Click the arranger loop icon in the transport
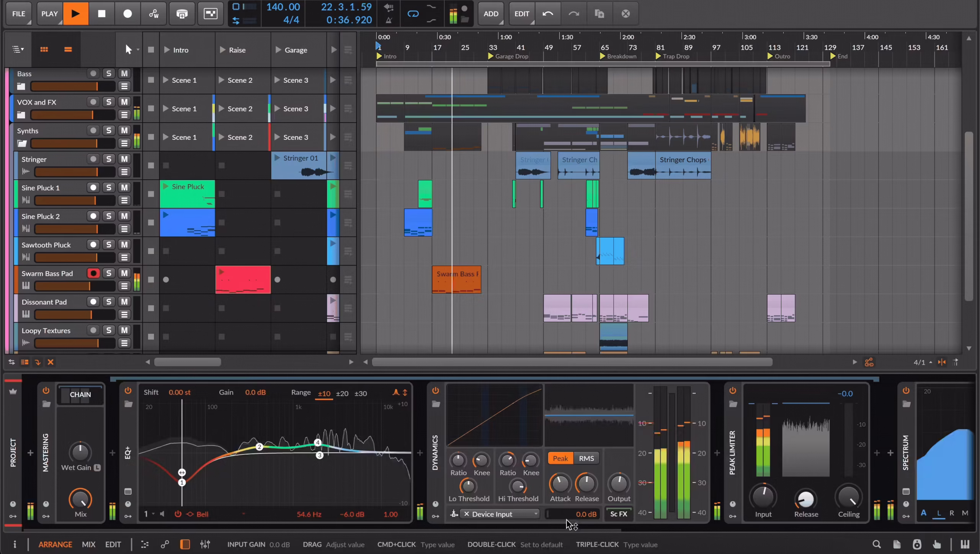980x554 pixels. [x=413, y=13]
